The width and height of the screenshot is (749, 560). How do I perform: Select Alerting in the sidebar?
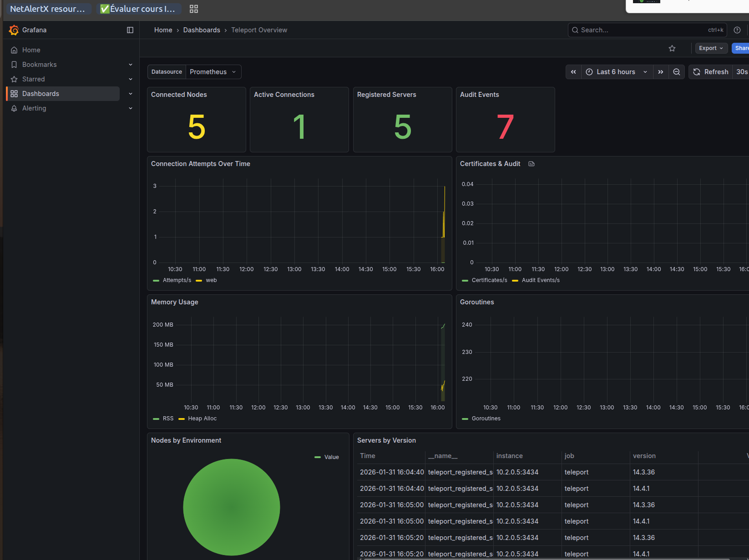[34, 108]
